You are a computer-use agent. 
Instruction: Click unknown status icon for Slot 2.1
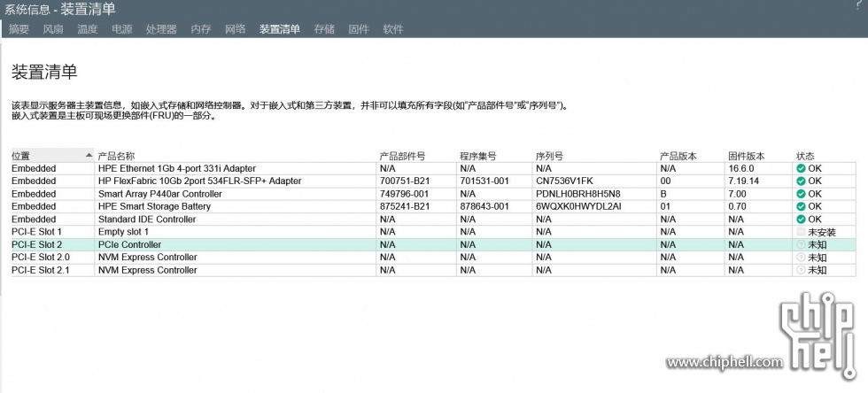[801, 270]
